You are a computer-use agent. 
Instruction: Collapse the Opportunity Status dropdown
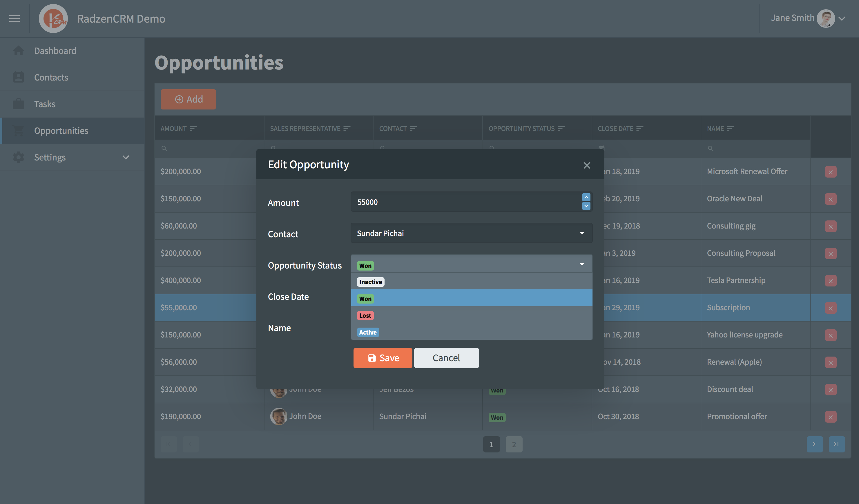click(581, 265)
